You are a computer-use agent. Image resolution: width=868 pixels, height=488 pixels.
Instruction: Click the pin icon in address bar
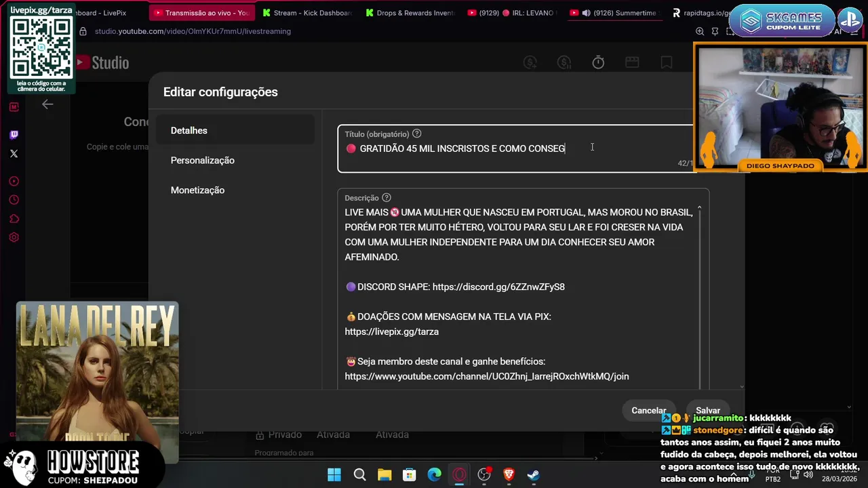pyautogui.click(x=715, y=31)
